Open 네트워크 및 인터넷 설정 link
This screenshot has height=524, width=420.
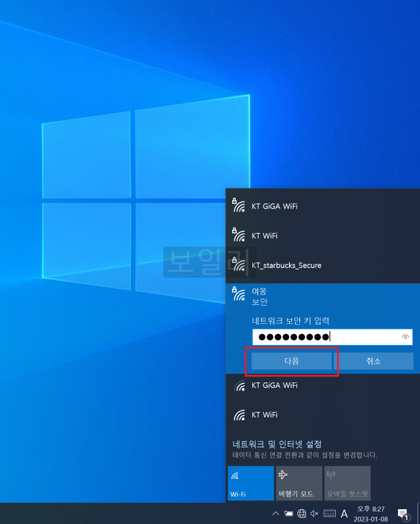[x=277, y=444]
